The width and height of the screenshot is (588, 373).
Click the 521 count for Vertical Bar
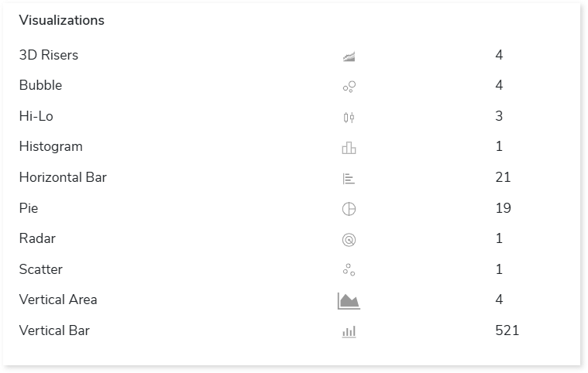[x=507, y=330]
